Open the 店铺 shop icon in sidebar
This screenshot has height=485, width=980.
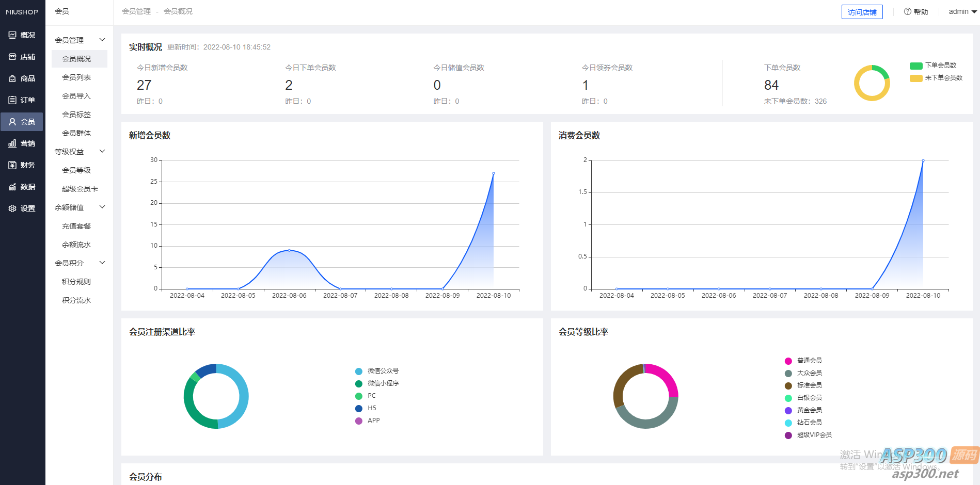click(x=12, y=57)
